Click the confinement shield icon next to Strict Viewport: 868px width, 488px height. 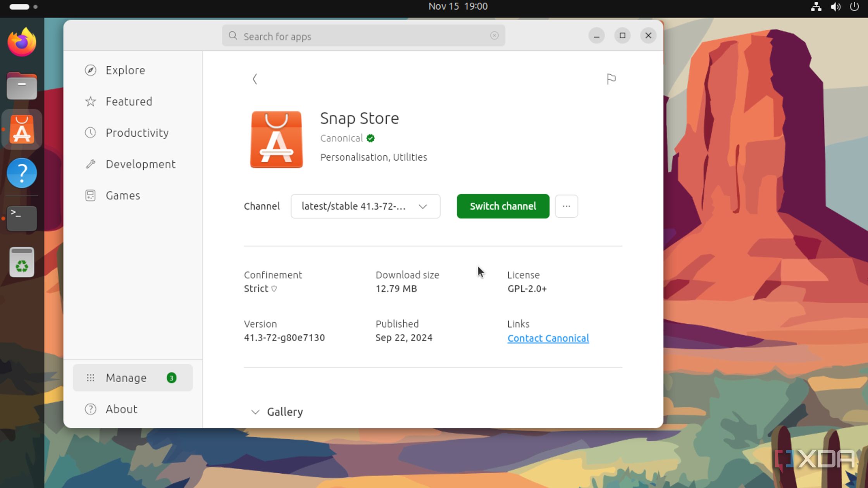(x=274, y=289)
